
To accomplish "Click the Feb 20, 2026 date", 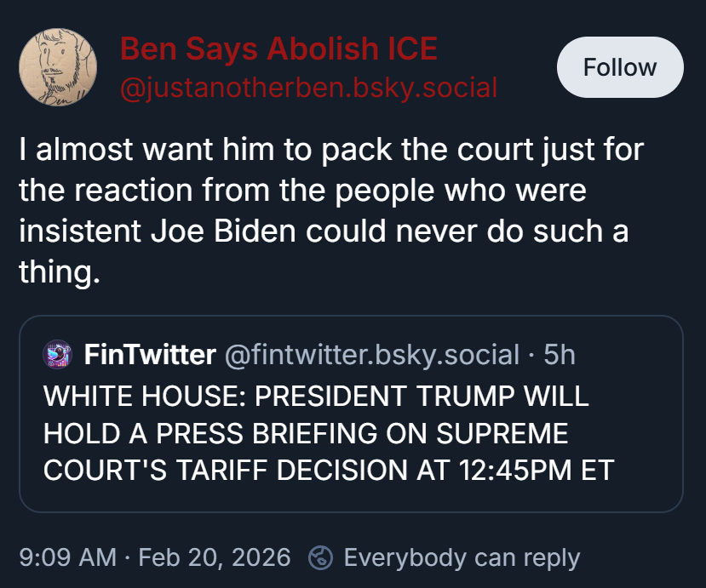I will [x=214, y=558].
